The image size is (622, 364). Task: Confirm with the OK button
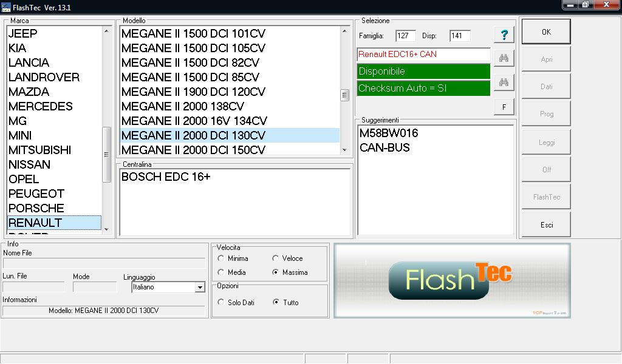coord(546,32)
